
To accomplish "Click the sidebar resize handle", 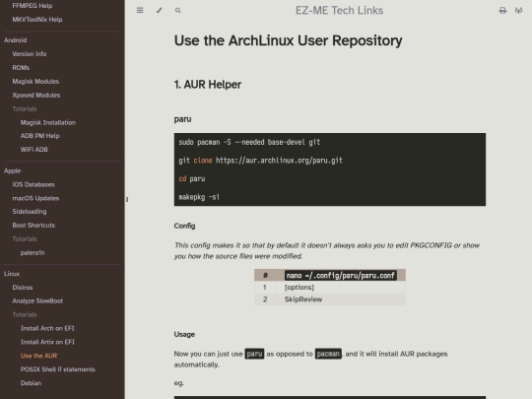I will [x=127, y=199].
